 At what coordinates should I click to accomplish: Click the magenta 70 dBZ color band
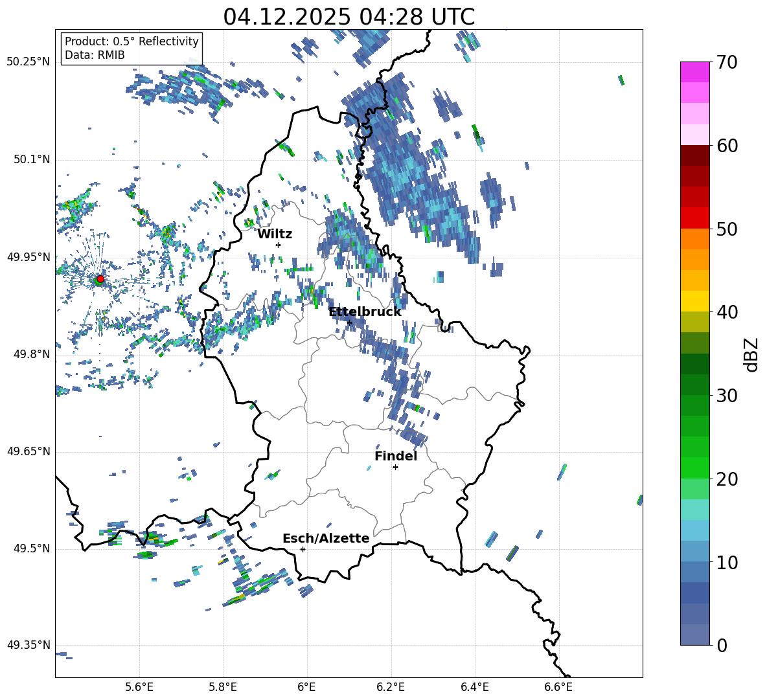pyautogui.click(x=694, y=72)
